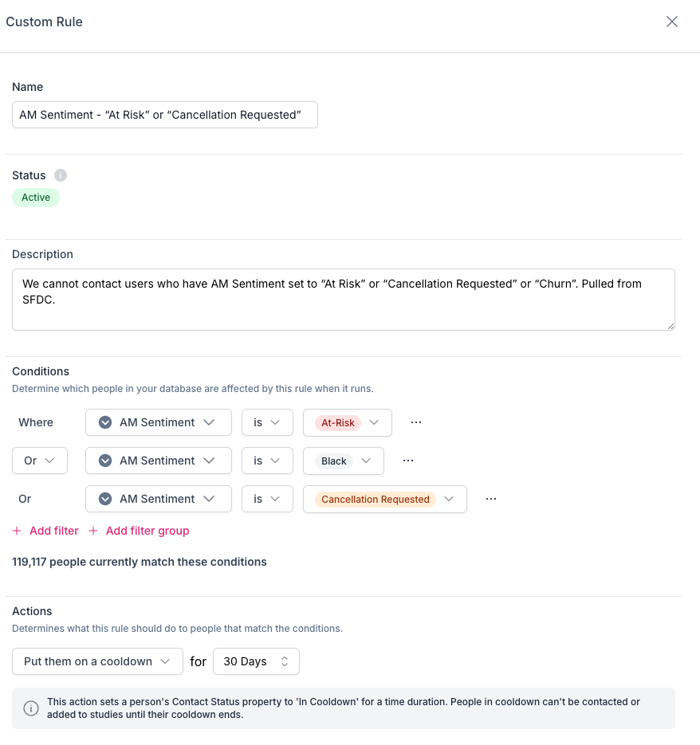
Task: Open options menu for At-Risk filter row
Action: (x=415, y=422)
